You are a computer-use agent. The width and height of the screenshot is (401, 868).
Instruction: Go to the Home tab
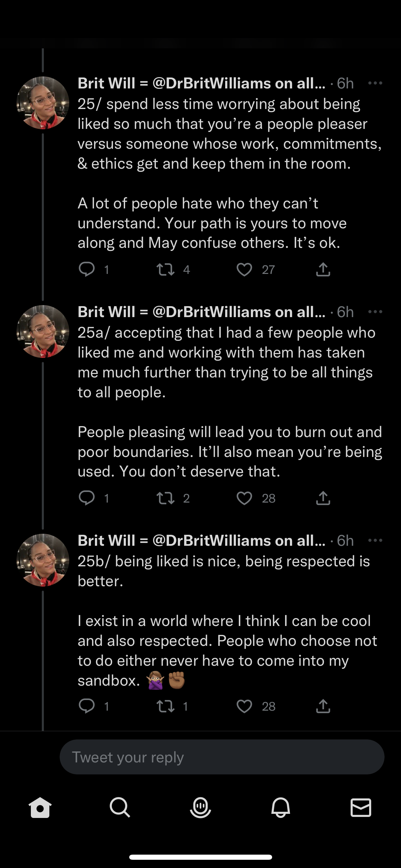tap(40, 807)
